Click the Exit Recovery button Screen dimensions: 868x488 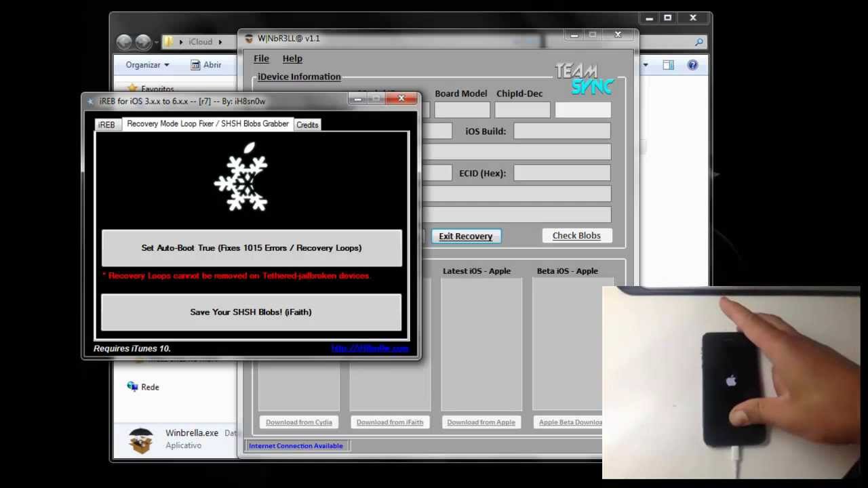(x=466, y=236)
